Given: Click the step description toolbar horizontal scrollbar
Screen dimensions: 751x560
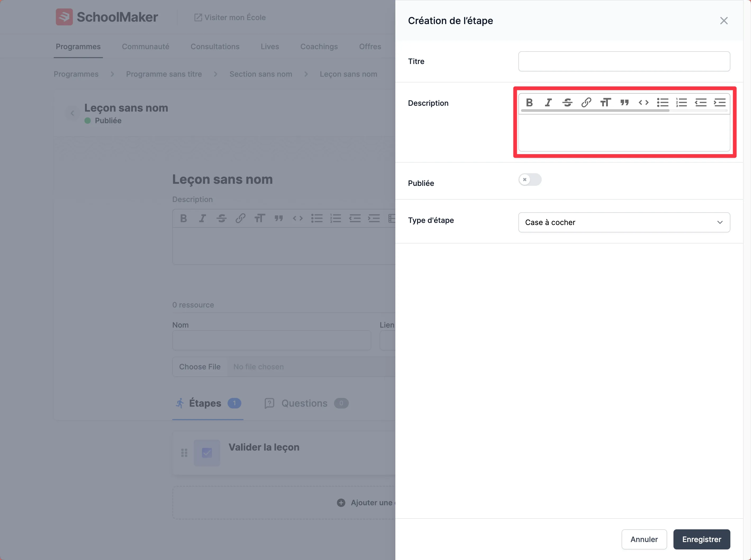Looking at the screenshot, I should click(595, 111).
